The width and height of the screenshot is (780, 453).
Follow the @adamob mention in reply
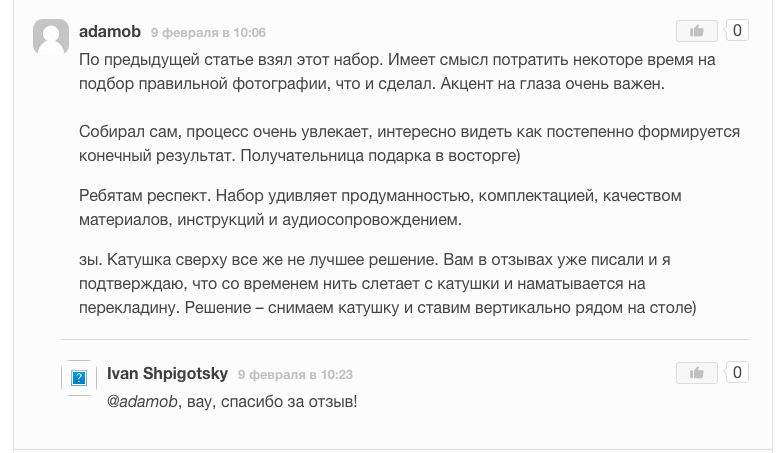tap(141, 402)
